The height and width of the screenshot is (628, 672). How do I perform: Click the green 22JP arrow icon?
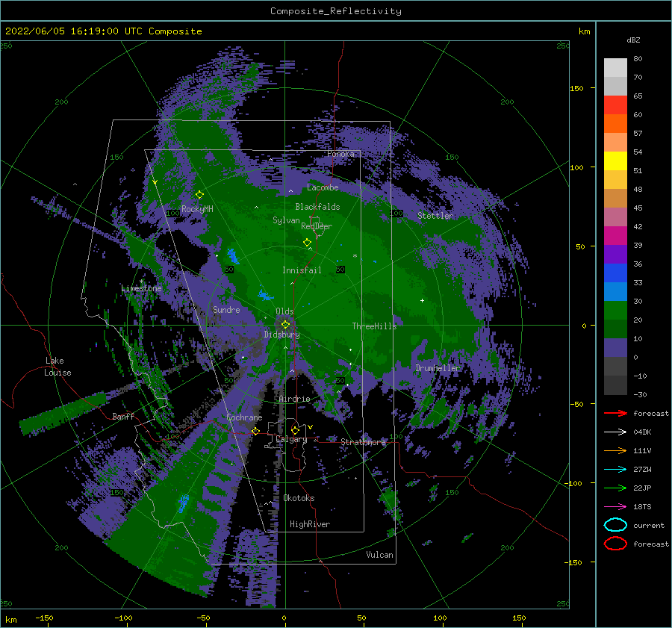click(x=615, y=488)
